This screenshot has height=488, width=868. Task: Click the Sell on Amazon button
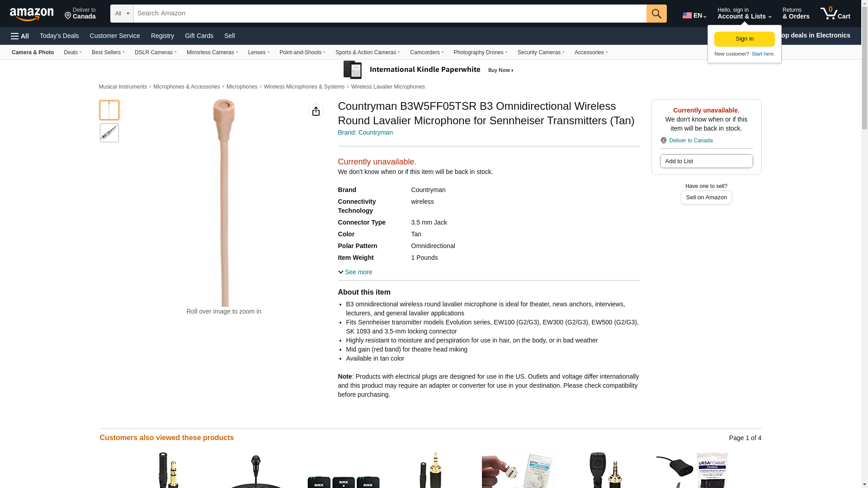(x=706, y=197)
